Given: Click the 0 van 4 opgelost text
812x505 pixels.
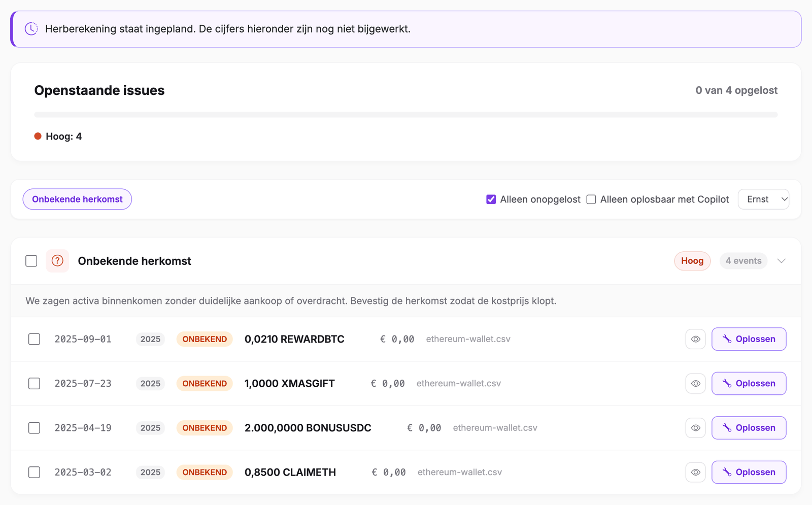Looking at the screenshot, I should (x=736, y=90).
